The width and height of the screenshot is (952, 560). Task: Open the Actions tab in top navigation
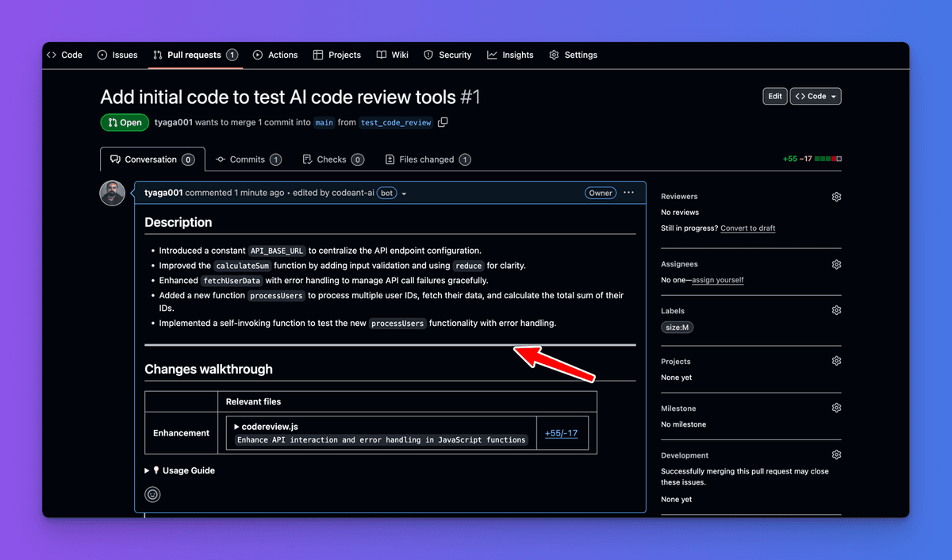tap(275, 55)
